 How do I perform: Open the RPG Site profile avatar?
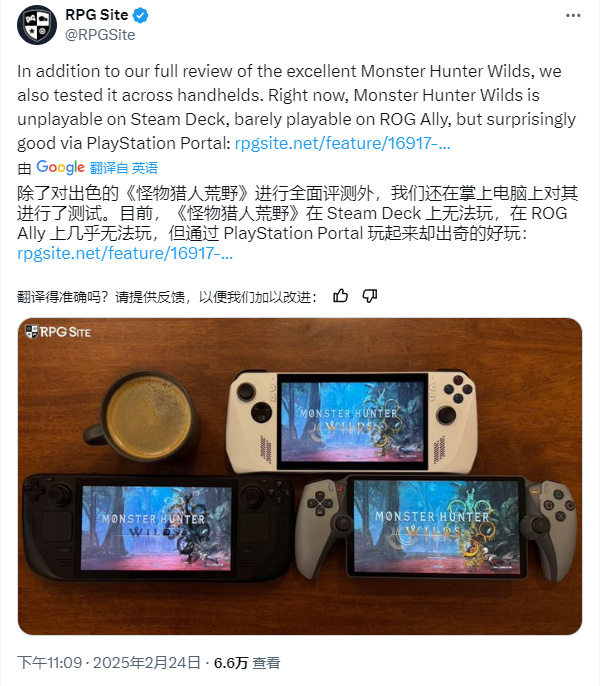(x=37, y=25)
